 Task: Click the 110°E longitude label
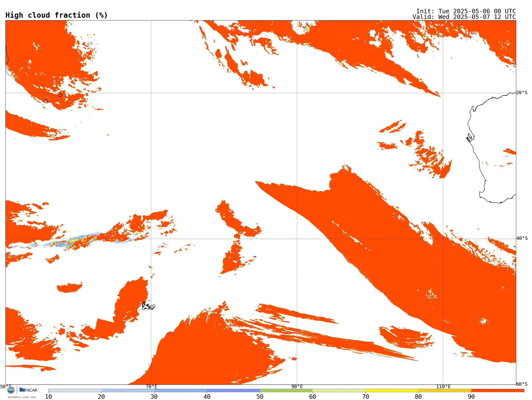tap(443, 387)
